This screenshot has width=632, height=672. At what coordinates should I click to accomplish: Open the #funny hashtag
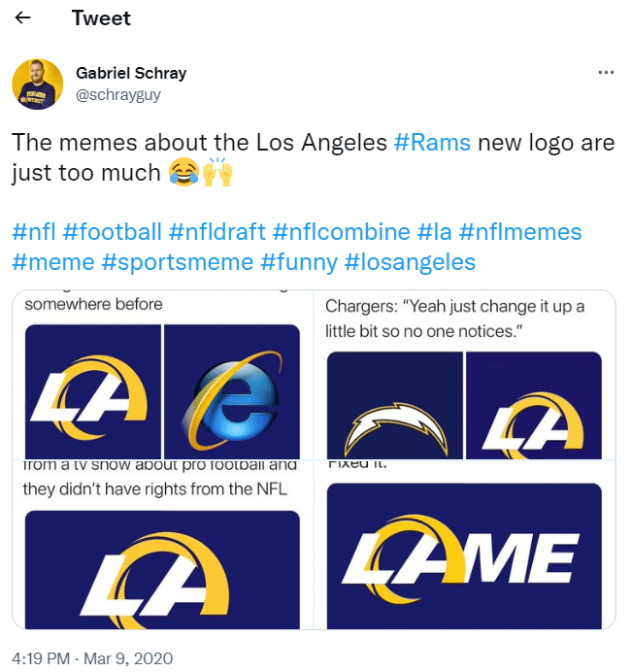coord(299,262)
